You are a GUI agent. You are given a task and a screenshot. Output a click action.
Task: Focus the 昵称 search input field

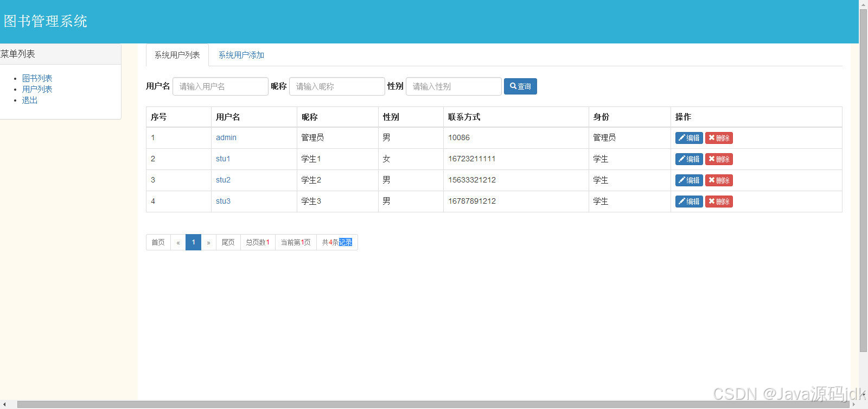[337, 86]
